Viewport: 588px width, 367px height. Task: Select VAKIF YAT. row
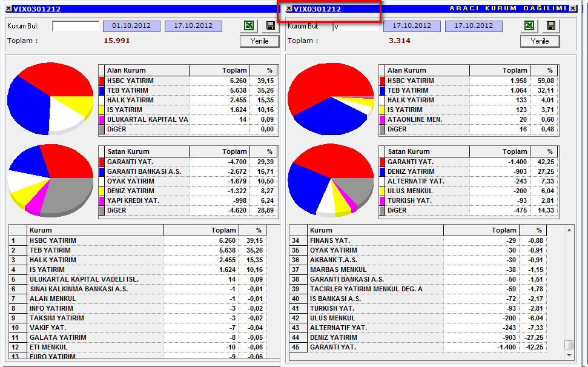[137, 328]
